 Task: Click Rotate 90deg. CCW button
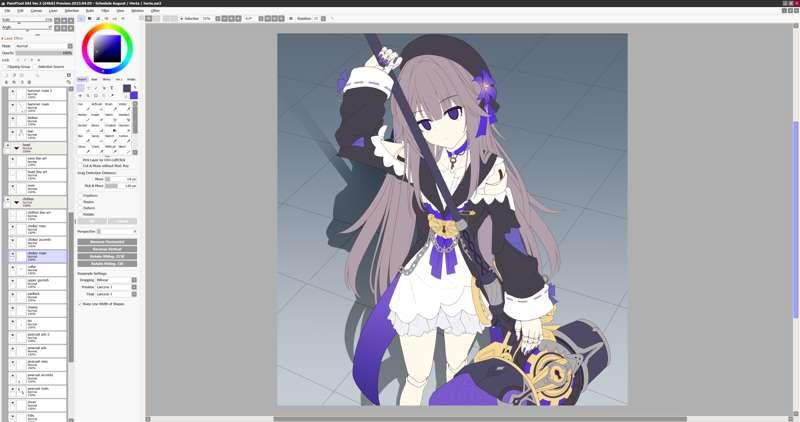click(x=107, y=256)
